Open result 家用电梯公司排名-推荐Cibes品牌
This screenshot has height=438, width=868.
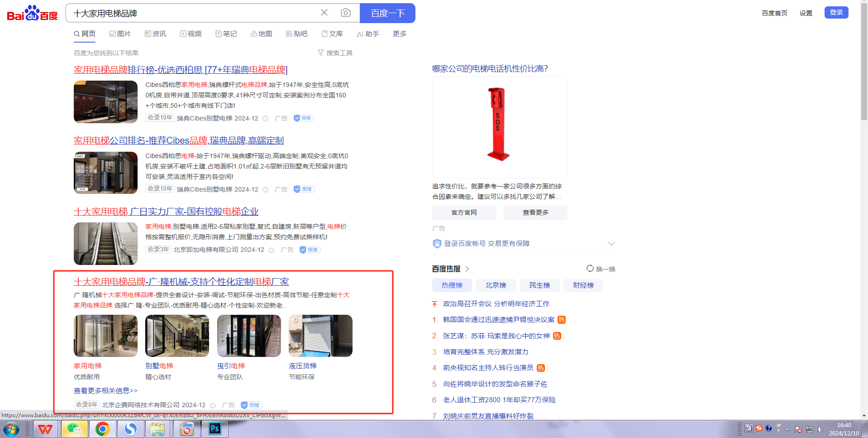point(179,140)
